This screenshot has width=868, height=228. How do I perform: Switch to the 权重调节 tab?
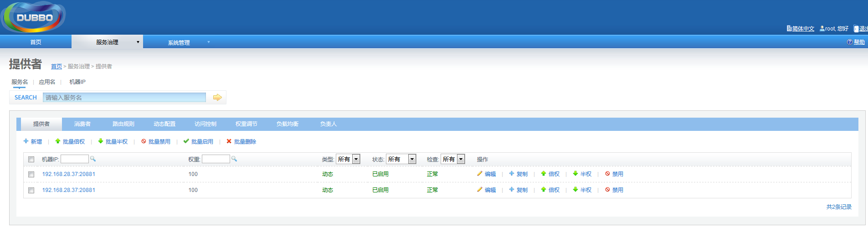(x=247, y=124)
